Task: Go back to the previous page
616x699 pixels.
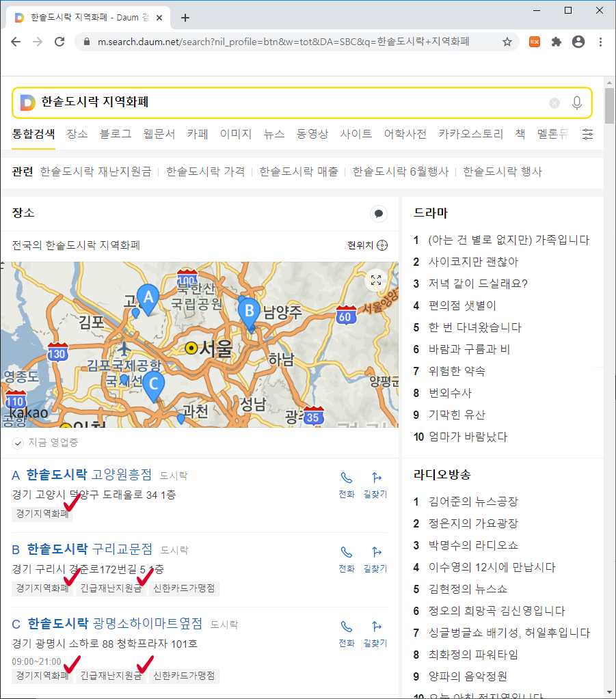Action: (16, 42)
